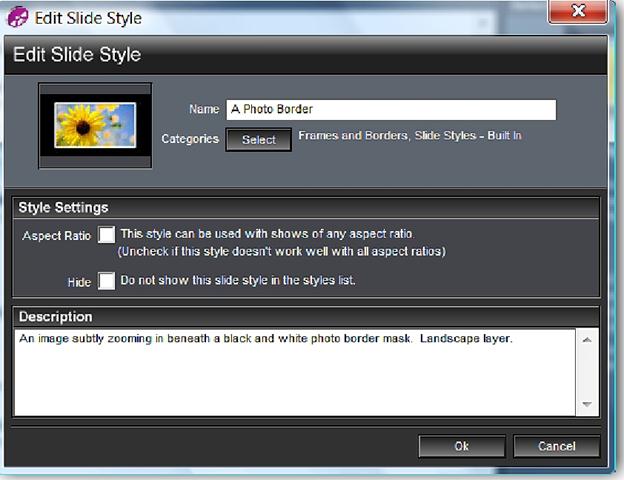Click the 'Categories' label
Viewport: 624px width, 480px height.
(x=190, y=139)
